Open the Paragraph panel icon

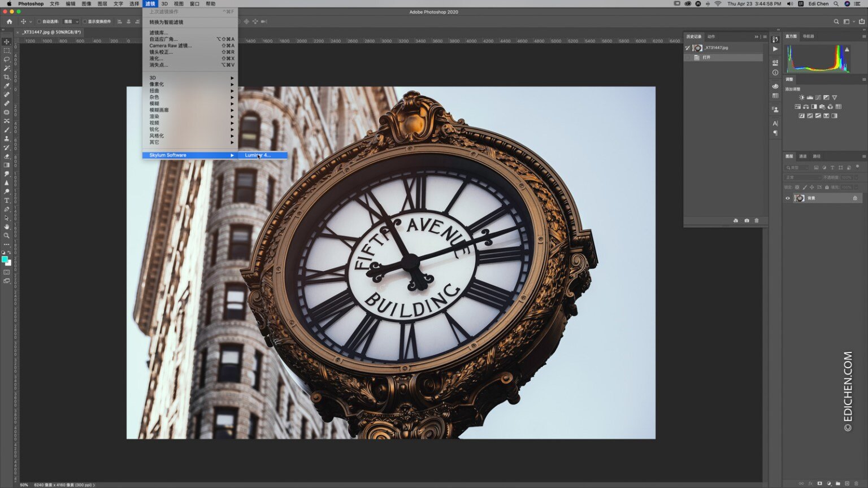pyautogui.click(x=775, y=133)
